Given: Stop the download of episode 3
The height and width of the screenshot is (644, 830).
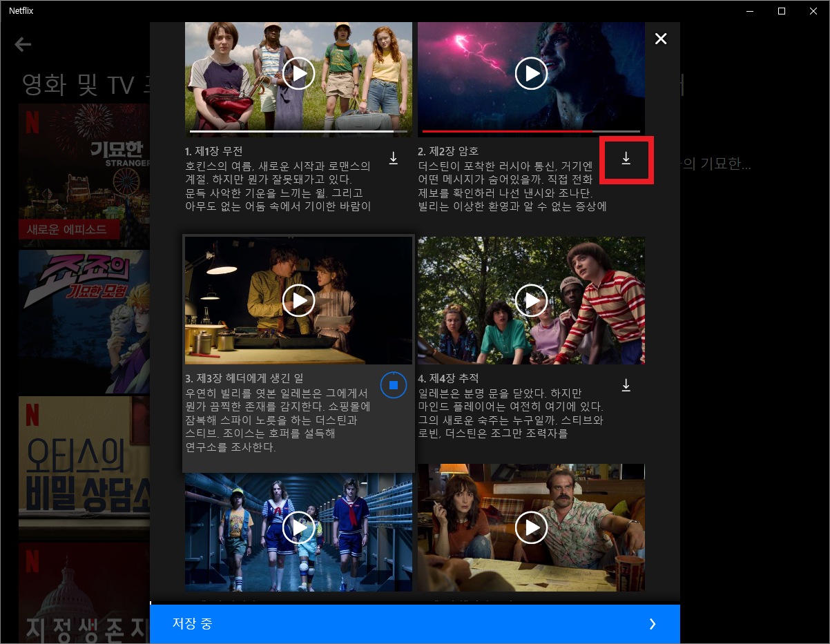Looking at the screenshot, I should point(394,384).
